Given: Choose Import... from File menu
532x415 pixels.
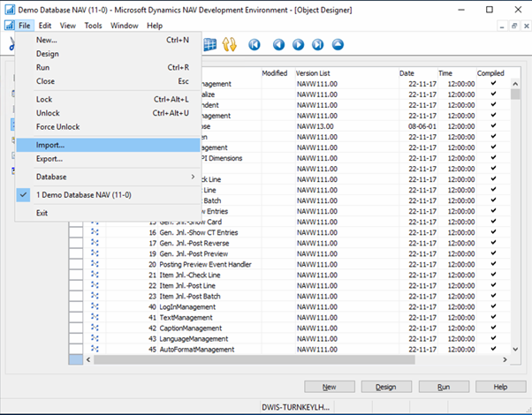Looking at the screenshot, I should [50, 144].
